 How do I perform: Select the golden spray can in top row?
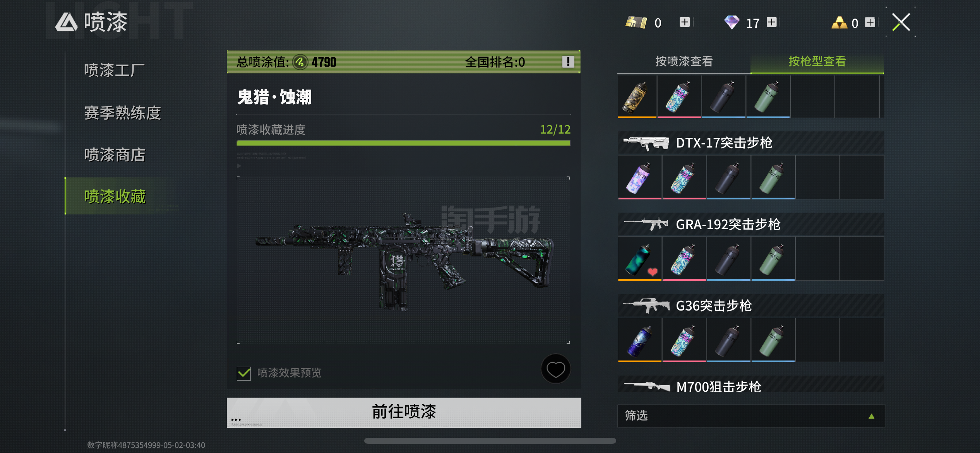pos(637,96)
